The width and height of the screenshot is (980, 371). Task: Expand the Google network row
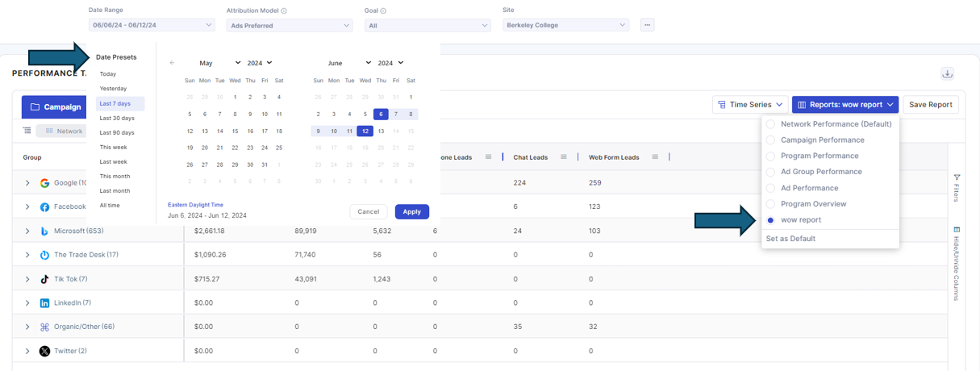[27, 183]
